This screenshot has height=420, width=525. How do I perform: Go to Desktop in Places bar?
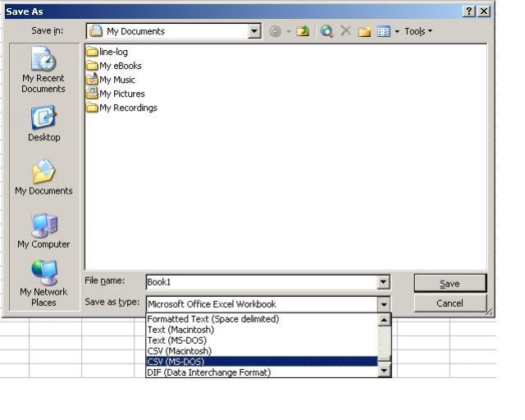(43, 123)
